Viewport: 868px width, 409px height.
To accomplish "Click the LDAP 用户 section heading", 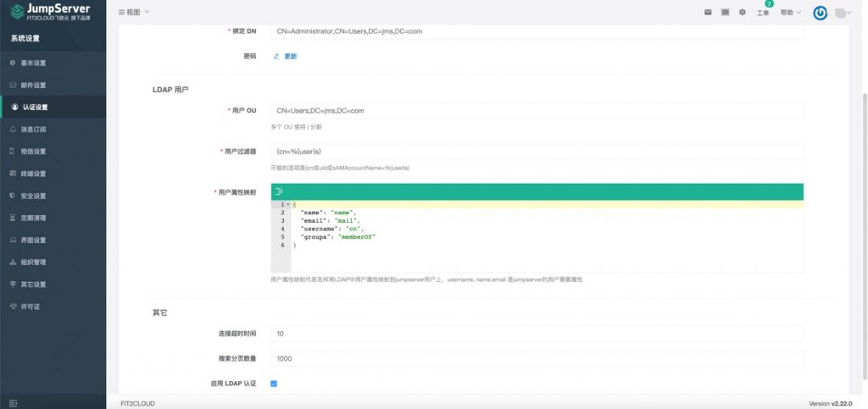I will pos(170,90).
